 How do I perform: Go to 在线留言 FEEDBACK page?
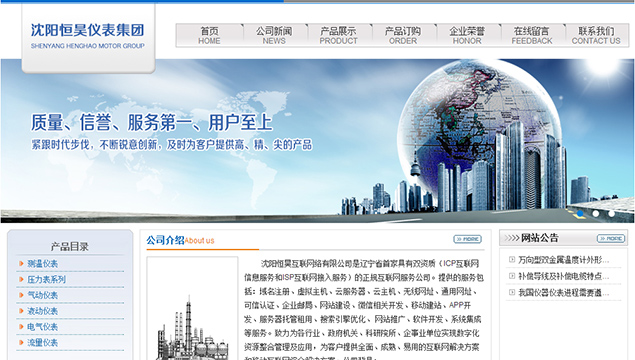(x=532, y=35)
